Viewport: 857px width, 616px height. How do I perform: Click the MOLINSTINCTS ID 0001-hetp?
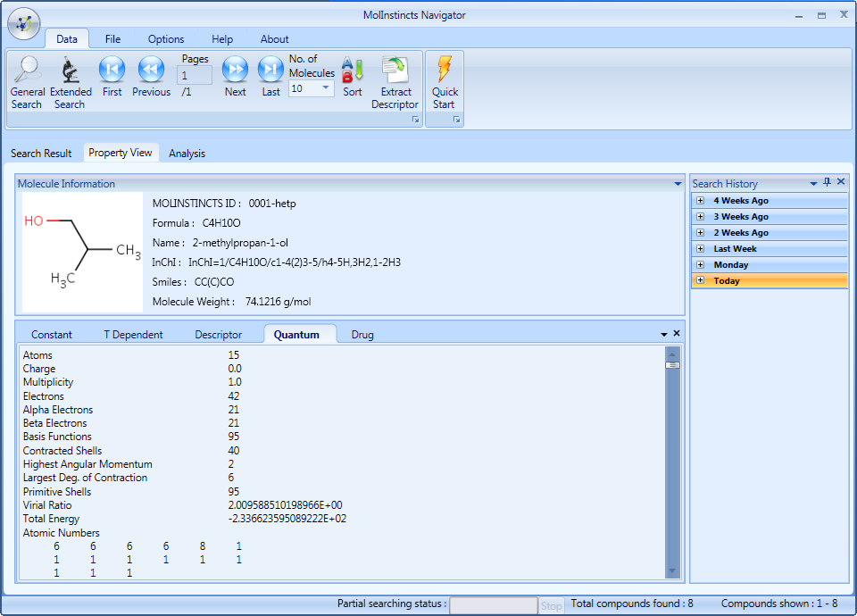[272, 204]
